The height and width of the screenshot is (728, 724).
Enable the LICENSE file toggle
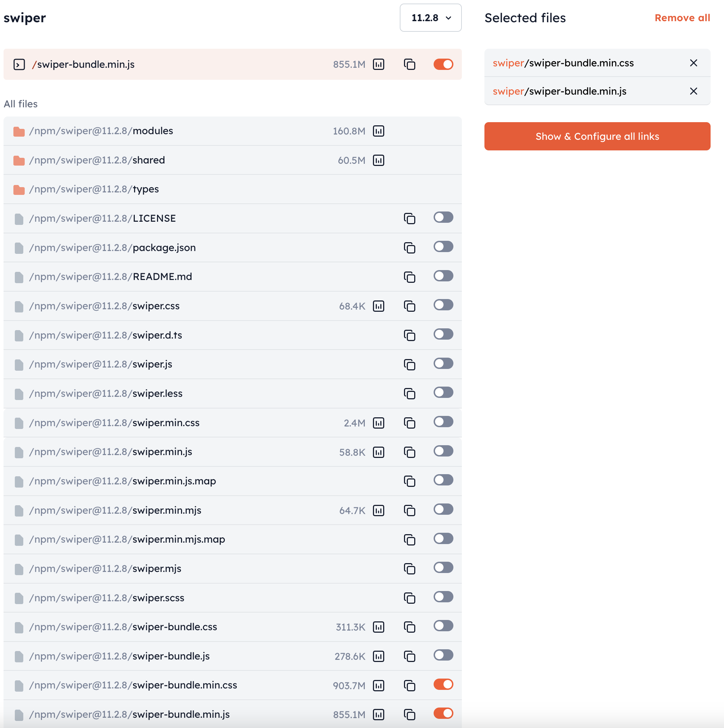point(443,217)
